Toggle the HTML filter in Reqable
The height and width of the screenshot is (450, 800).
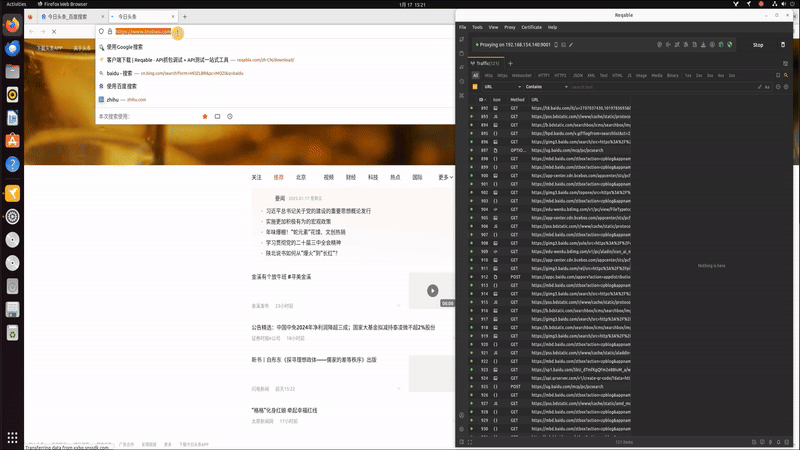(617, 76)
